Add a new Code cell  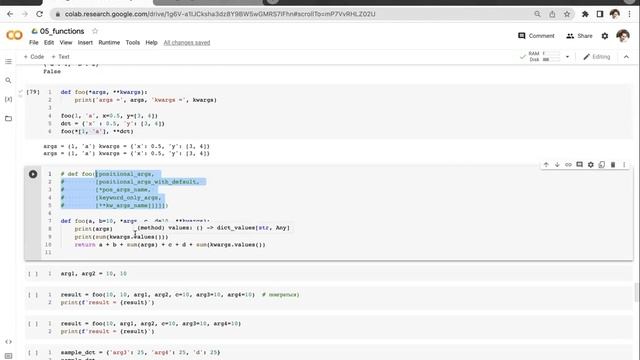pos(34,57)
